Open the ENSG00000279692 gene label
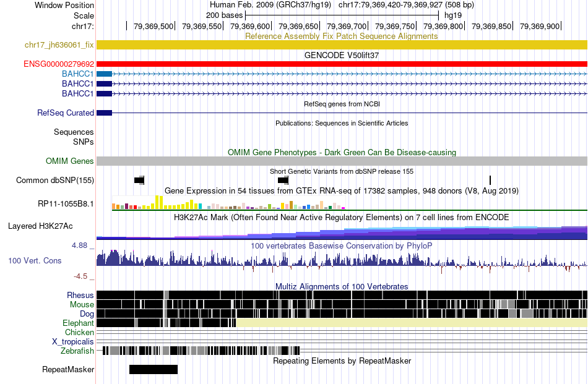The width and height of the screenshot is (588, 384). [59, 64]
